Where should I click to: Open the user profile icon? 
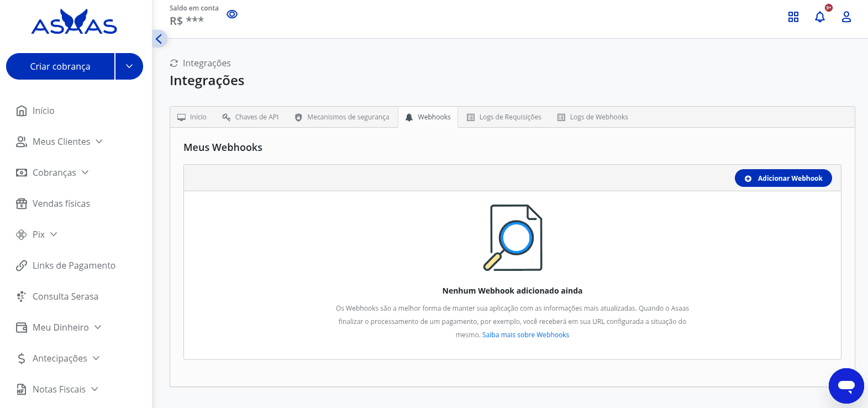tap(846, 17)
